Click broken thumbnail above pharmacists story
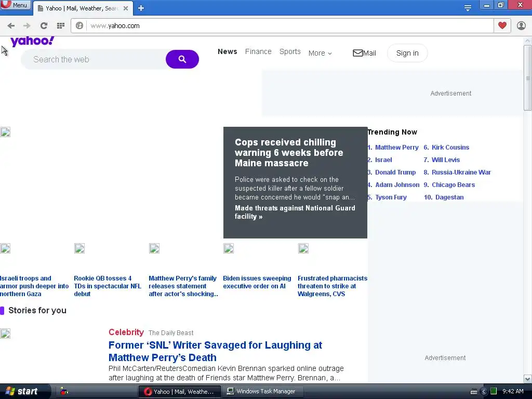This screenshot has height=399, width=532. [303, 248]
